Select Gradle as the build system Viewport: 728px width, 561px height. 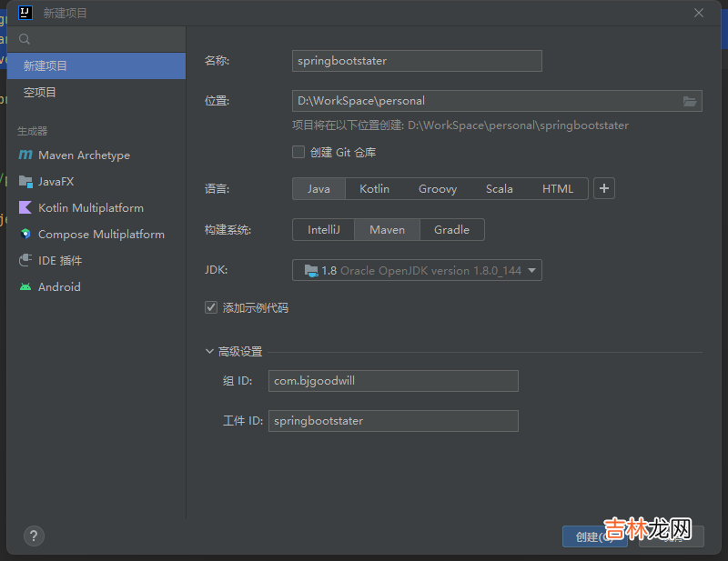tap(451, 230)
